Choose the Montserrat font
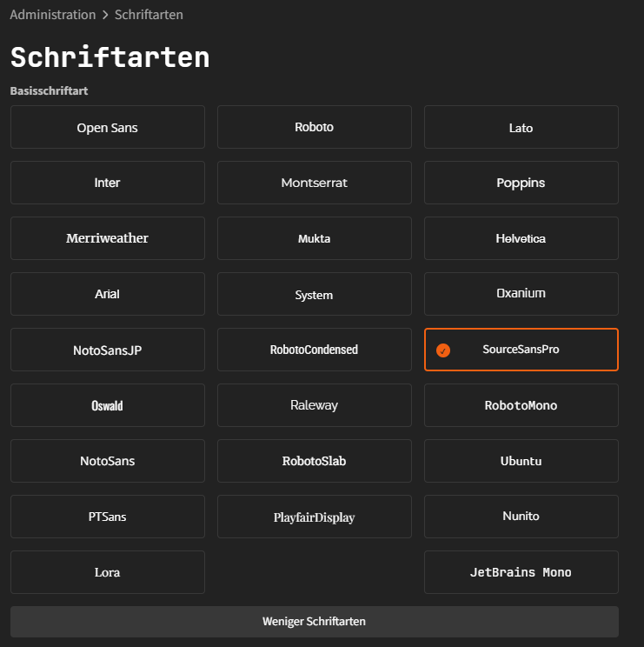The width and height of the screenshot is (644, 647). (x=314, y=183)
